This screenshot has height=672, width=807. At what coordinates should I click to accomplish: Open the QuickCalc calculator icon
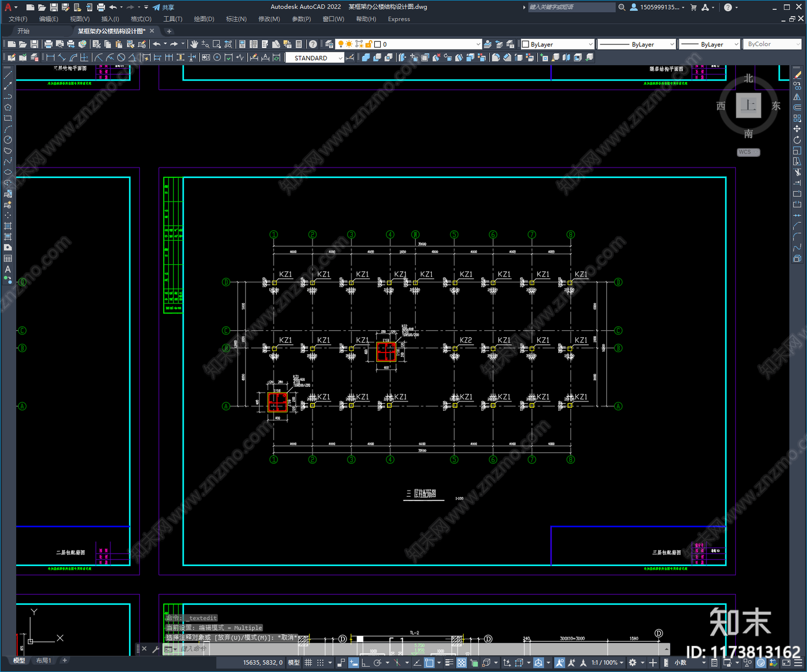pyautogui.click(x=299, y=44)
